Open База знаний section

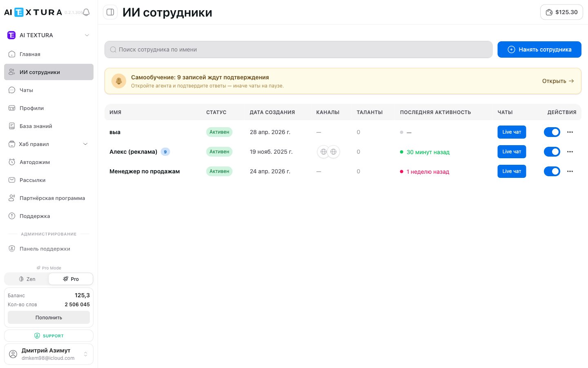(49, 126)
